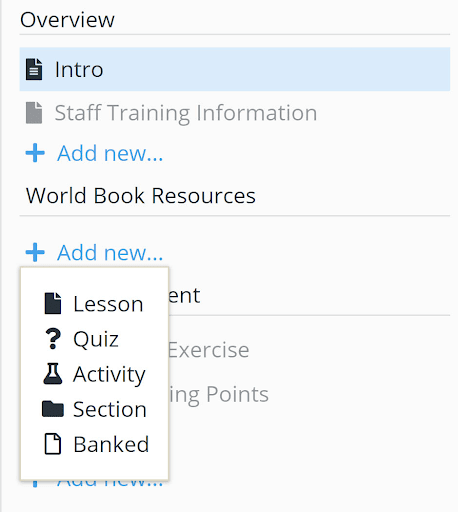Click the plus icon under World Book Resources

(35, 252)
